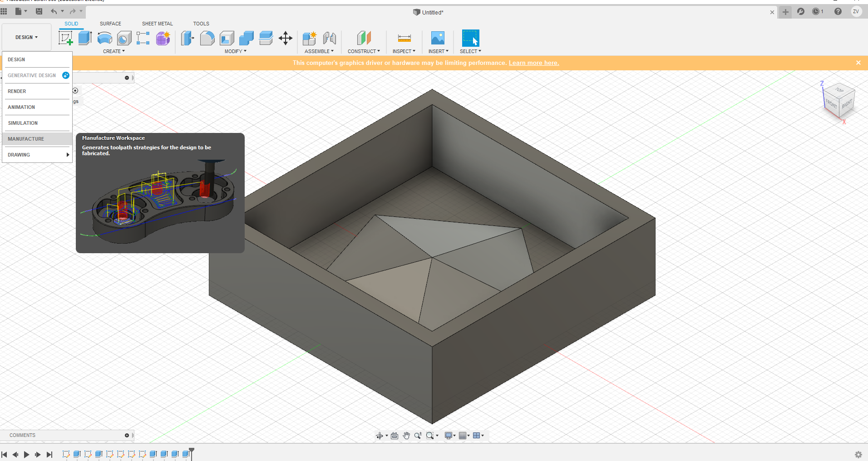This screenshot has height=461, width=868.
Task: Choose RENDER workspace from menu
Action: [37, 91]
